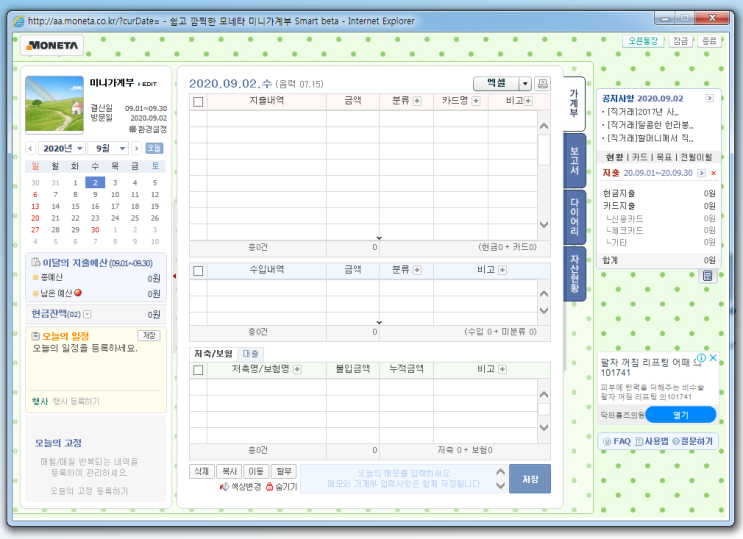The image size is (743, 539).
Task: Select the 카드 tab in summary panel
Action: (x=639, y=157)
